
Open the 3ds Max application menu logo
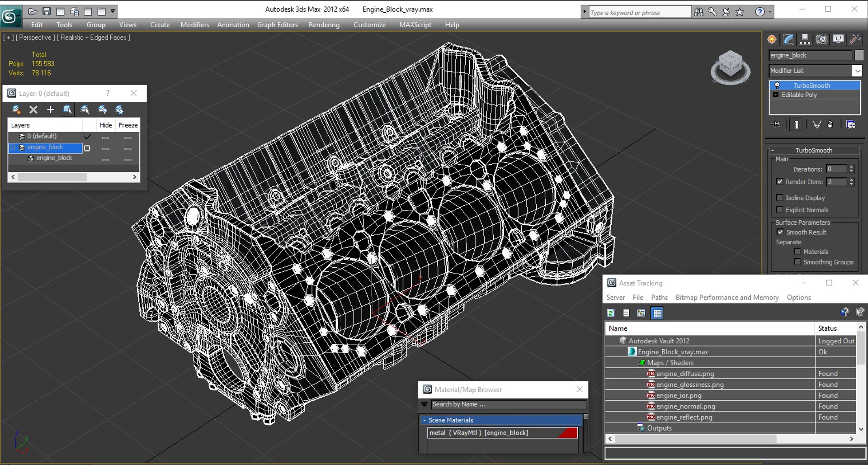click(10, 17)
